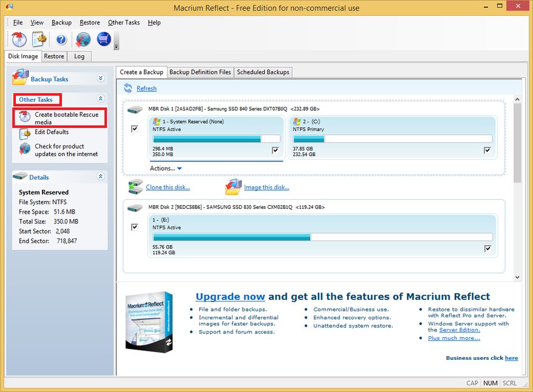Open the Help menu
Image resolution: width=533 pixels, height=392 pixels.
point(154,22)
